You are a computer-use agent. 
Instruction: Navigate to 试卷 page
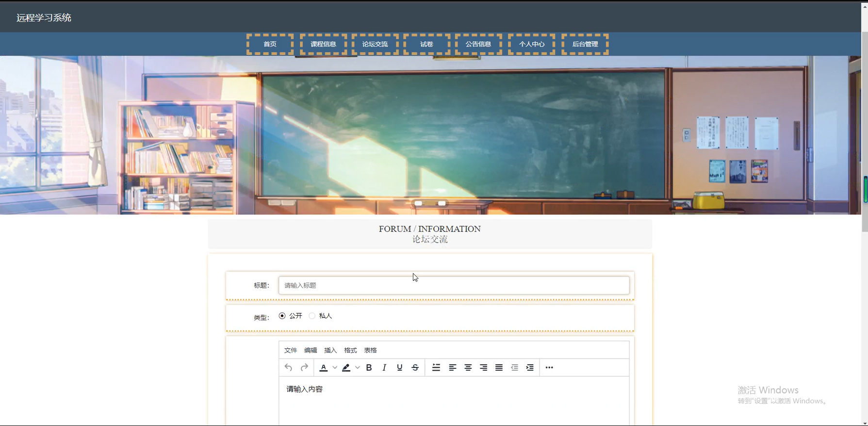pyautogui.click(x=426, y=44)
